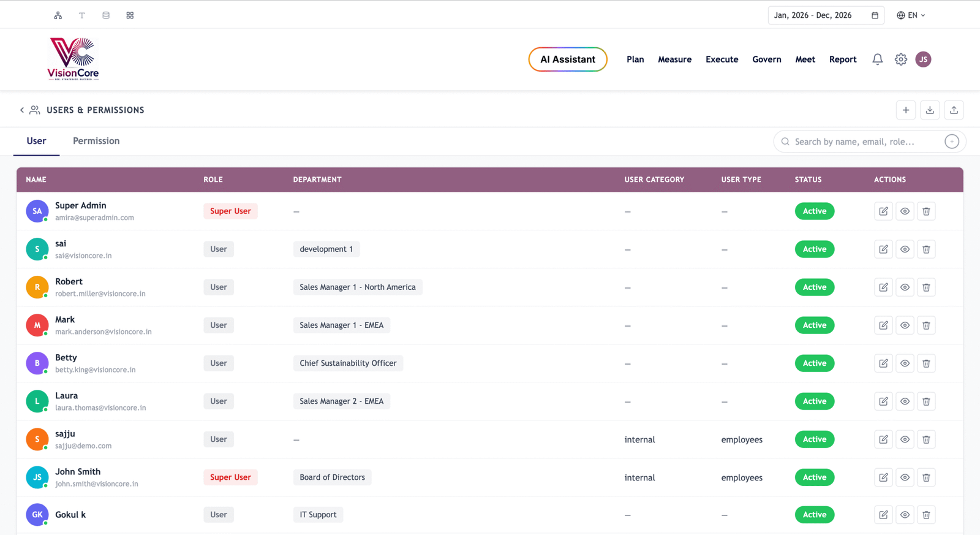Edit the Robert user row
Viewport: 980px width, 535px height.
(x=883, y=287)
